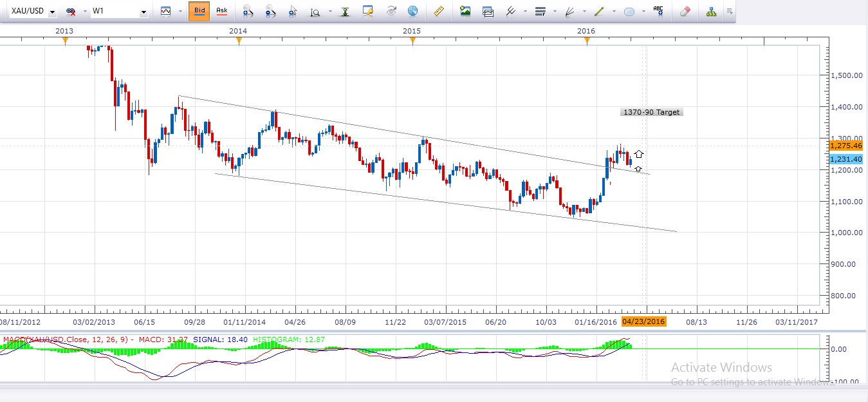
Task: Click the green trend line tool
Action: pyautogui.click(x=598, y=12)
